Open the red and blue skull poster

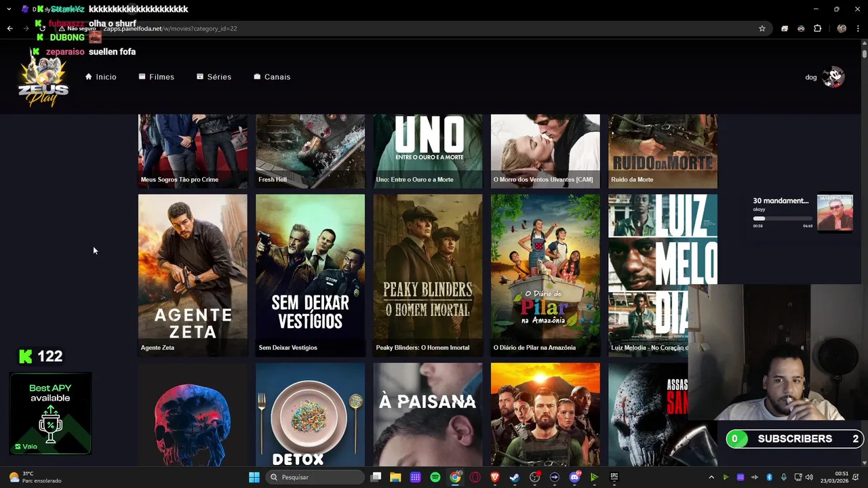(193, 415)
